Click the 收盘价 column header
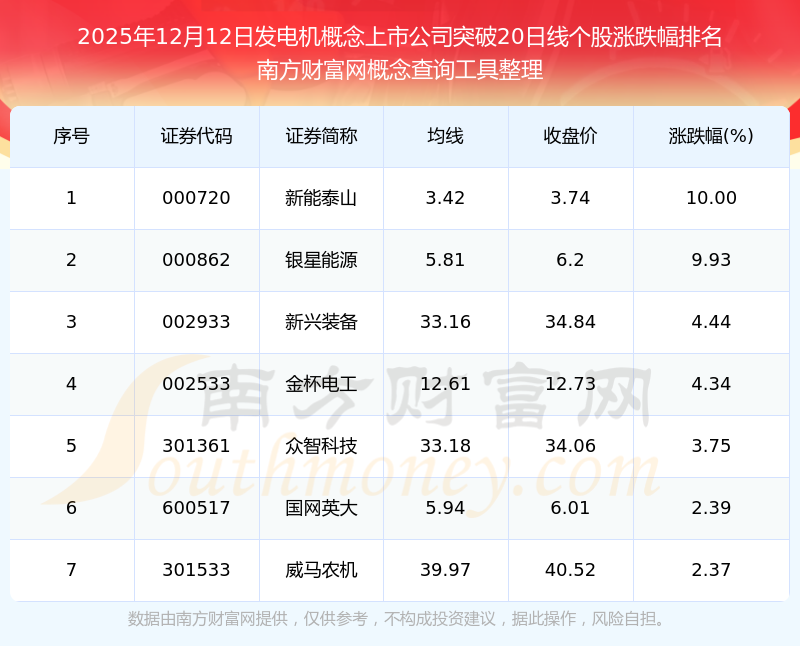This screenshot has width=800, height=646. tap(570, 136)
